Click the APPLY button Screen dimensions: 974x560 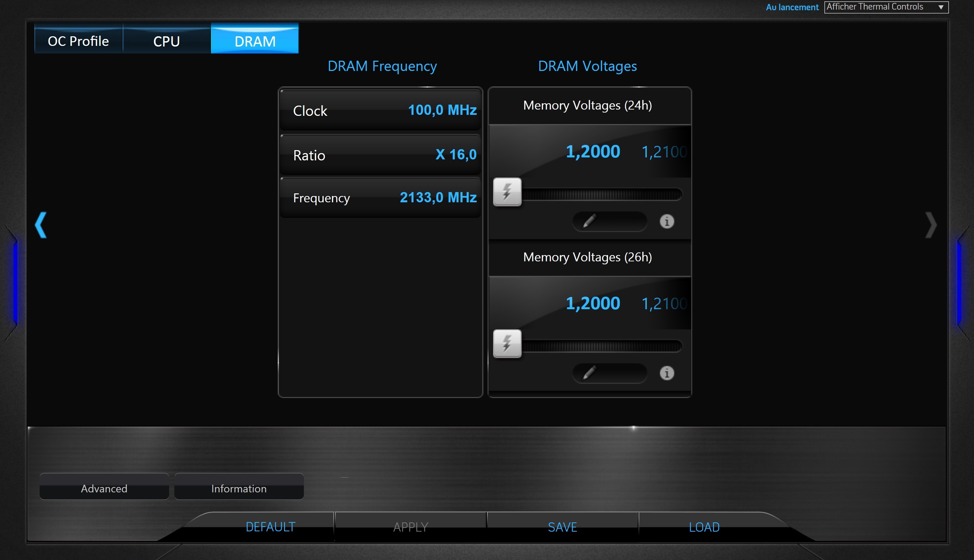[x=411, y=527]
